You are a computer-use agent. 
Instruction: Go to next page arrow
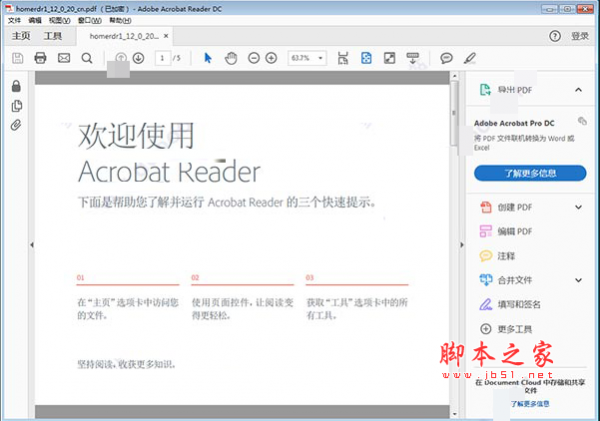click(139, 58)
